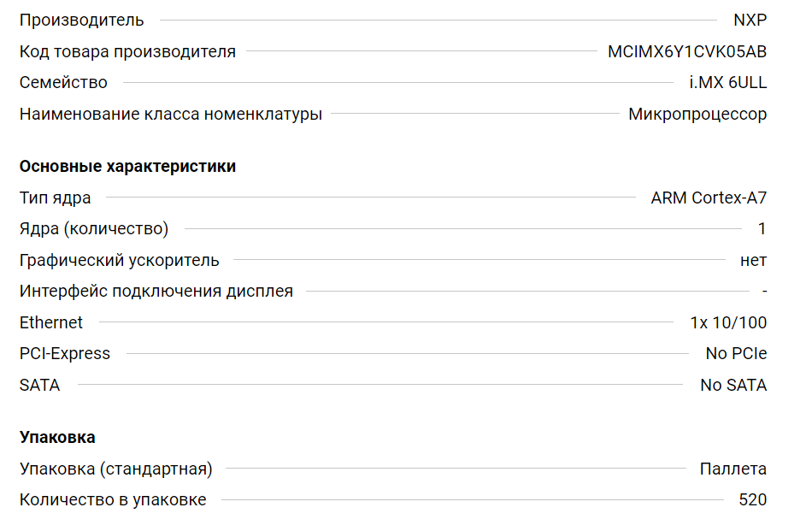The image size is (812, 531).
Task: Click the 'нет' graphics accelerator value
Action: (x=753, y=261)
